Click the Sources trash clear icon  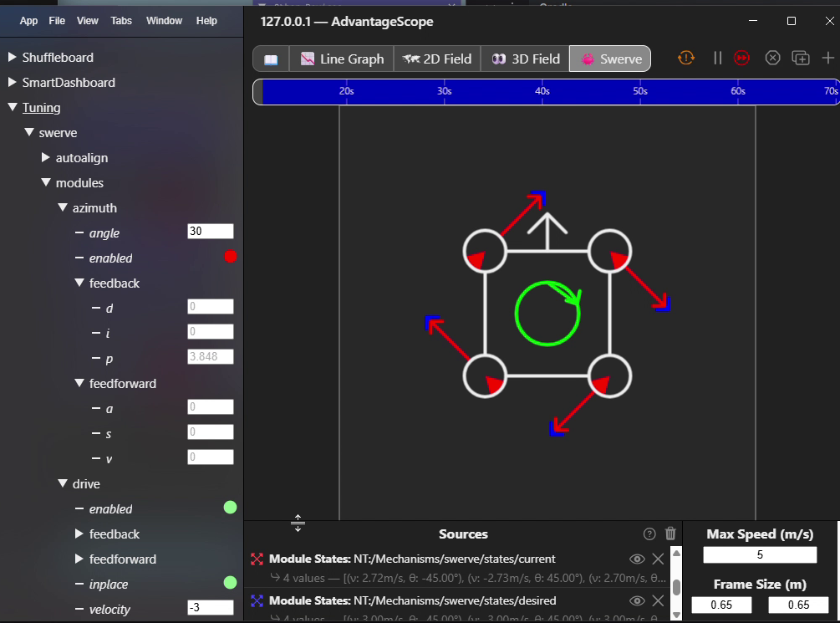670,534
